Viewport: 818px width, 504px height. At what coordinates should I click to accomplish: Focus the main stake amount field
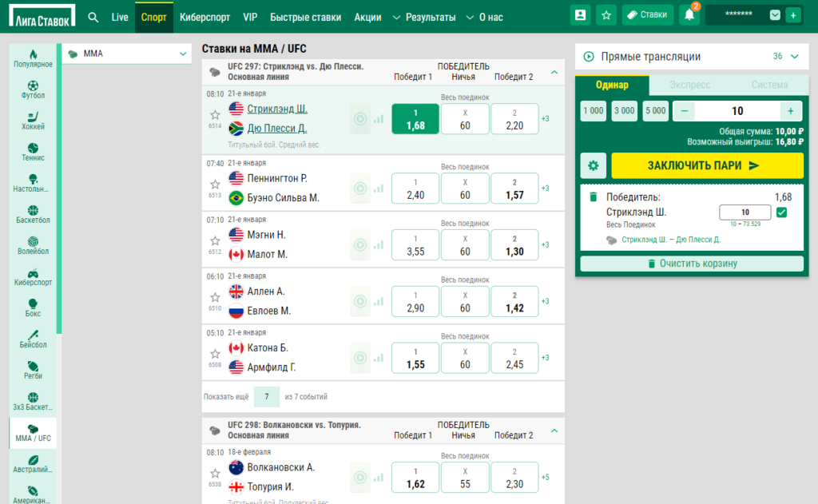[x=737, y=111]
